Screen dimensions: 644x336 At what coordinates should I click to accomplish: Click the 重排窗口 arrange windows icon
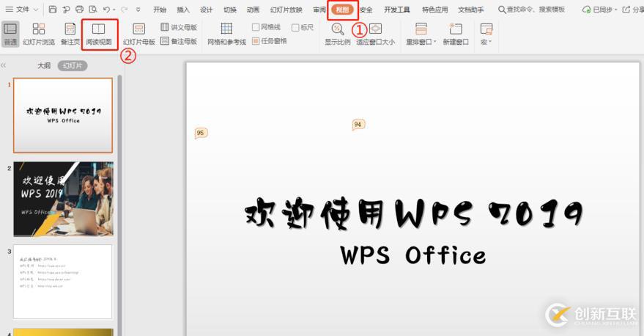(421, 29)
